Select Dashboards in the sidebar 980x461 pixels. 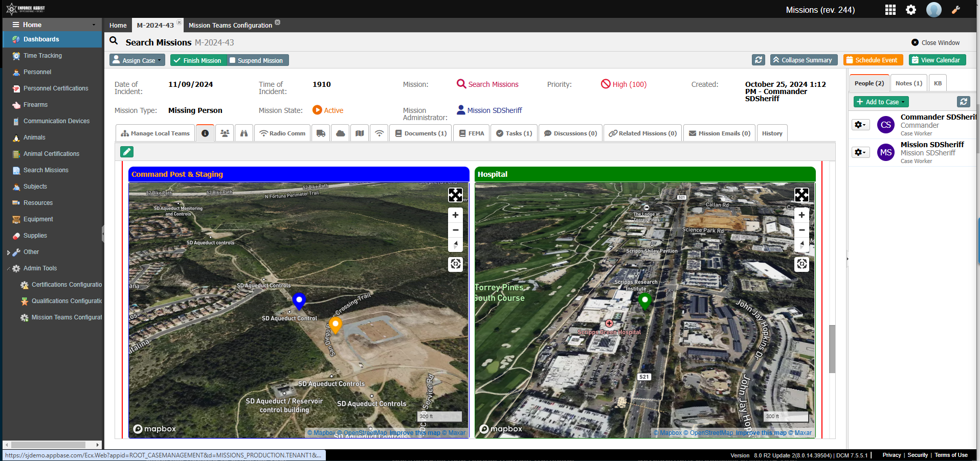tap(52, 39)
